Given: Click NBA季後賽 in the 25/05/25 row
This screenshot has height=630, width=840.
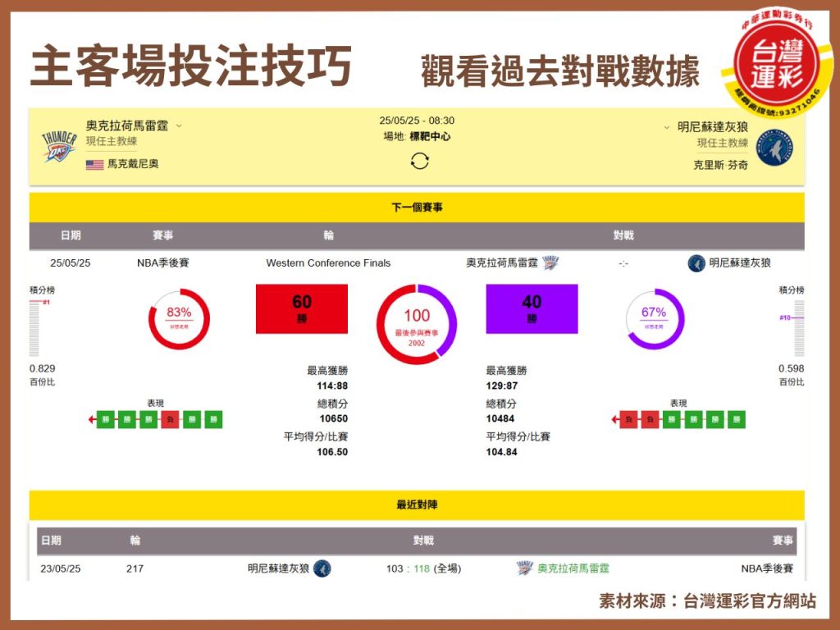Looking at the screenshot, I should pos(163,262).
